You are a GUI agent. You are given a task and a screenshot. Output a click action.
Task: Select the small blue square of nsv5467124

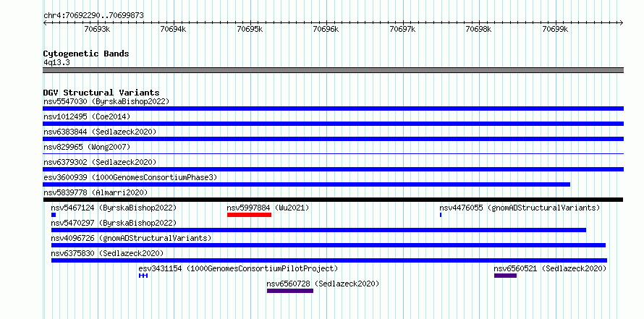pyautogui.click(x=54, y=215)
